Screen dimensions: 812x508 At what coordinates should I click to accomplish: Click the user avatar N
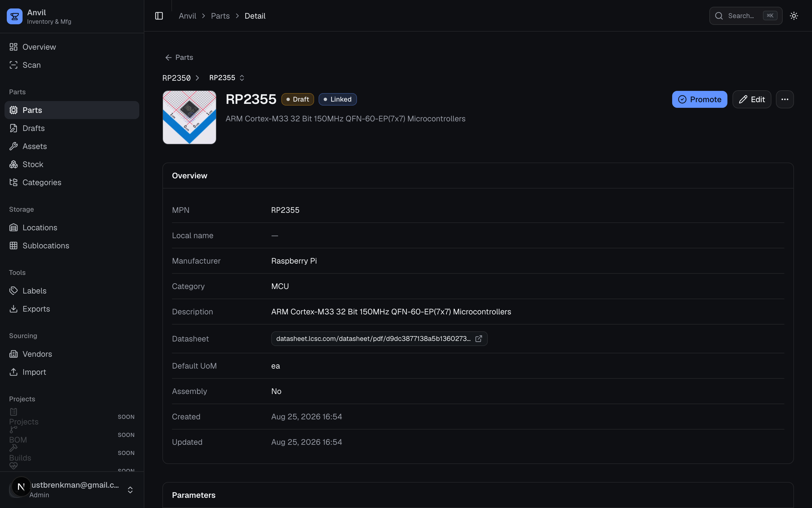21,487
